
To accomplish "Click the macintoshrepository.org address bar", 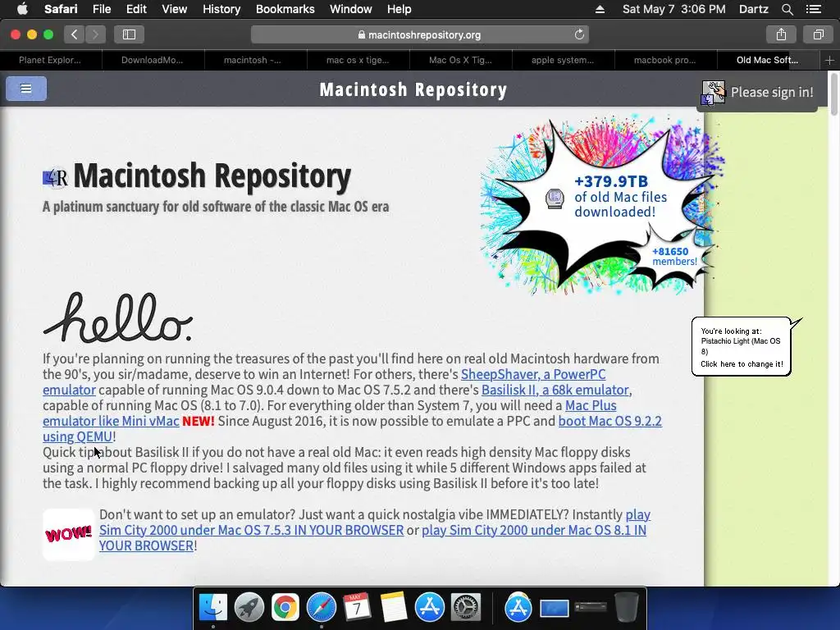I will point(419,34).
